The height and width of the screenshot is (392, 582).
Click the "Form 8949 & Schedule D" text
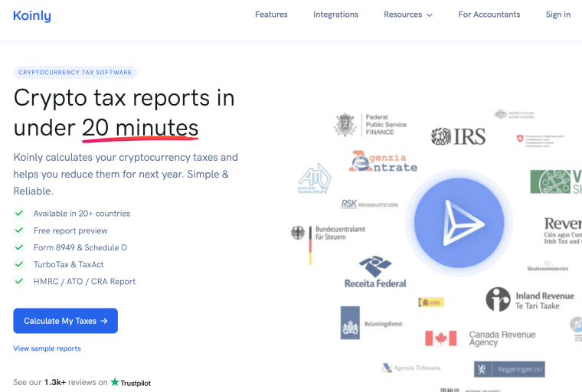click(80, 247)
